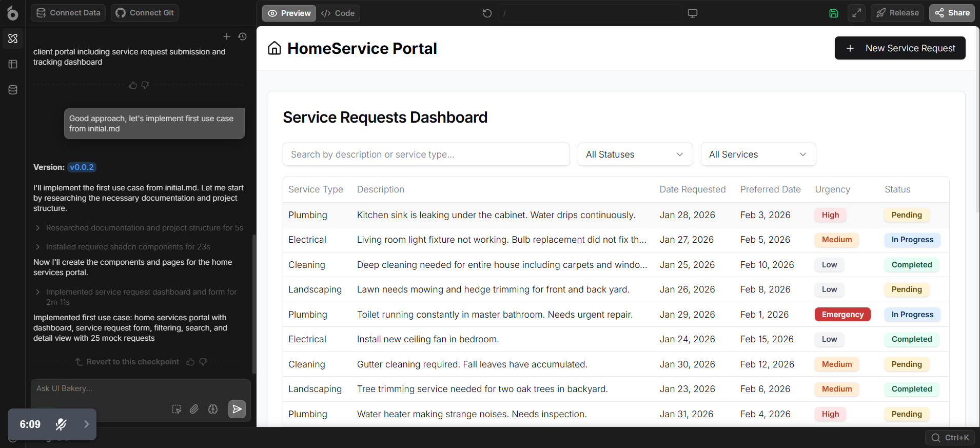This screenshot has width=980, height=448.
Task: Click 'Lawn needs mowing' request description
Action: coord(493,289)
